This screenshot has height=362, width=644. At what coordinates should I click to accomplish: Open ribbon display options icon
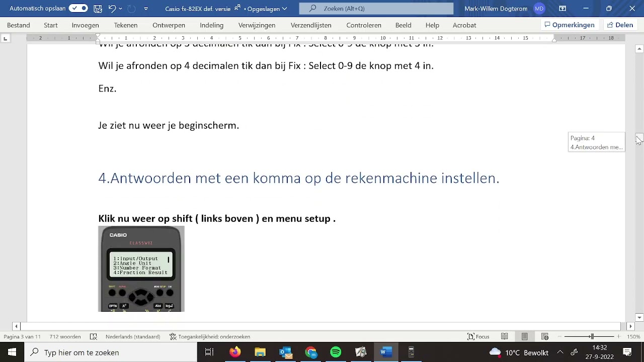[562, 9]
